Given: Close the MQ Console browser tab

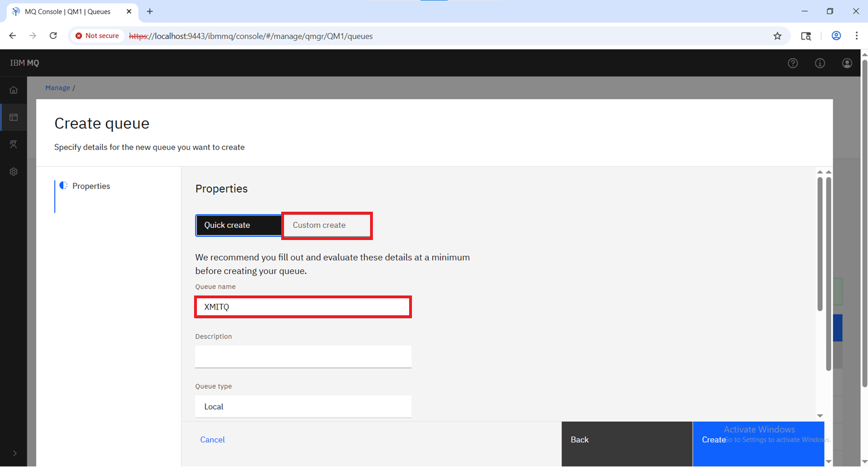Looking at the screenshot, I should 129,11.
